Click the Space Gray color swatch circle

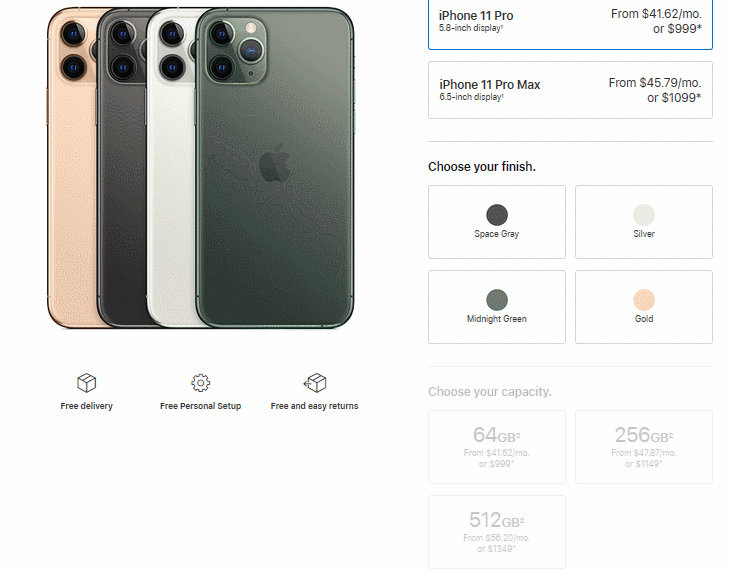coord(497,214)
